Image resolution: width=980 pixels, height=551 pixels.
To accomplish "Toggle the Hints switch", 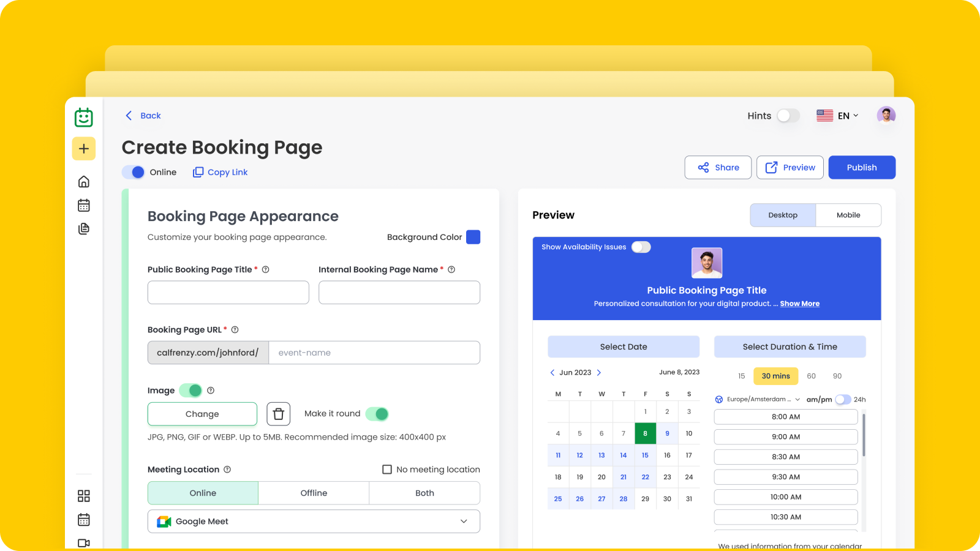I will [x=788, y=116].
